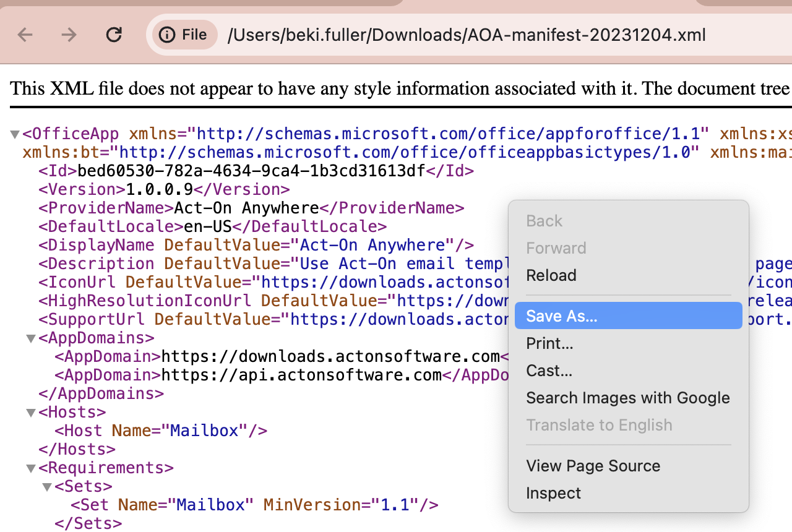Click the address bar file path

466,35
